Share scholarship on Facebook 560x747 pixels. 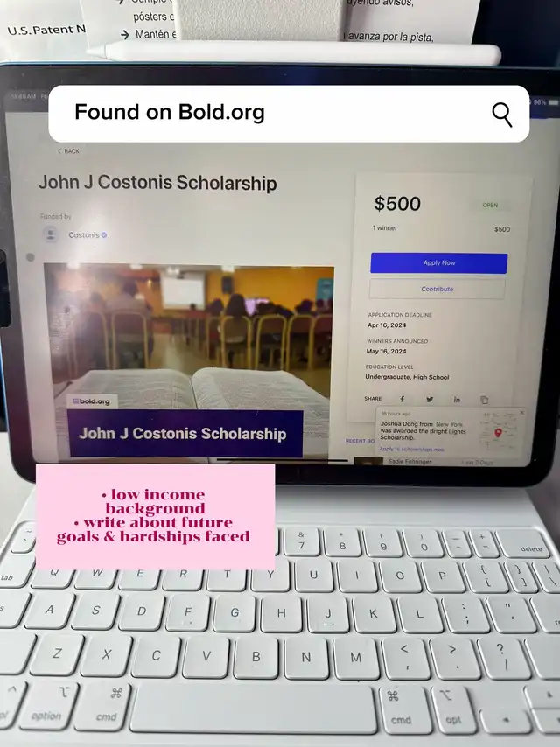402,399
